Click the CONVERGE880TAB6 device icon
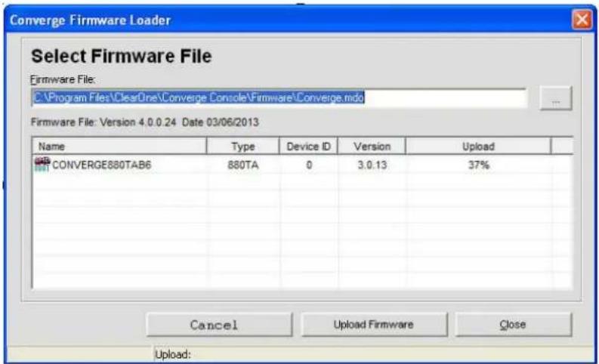 (42, 165)
